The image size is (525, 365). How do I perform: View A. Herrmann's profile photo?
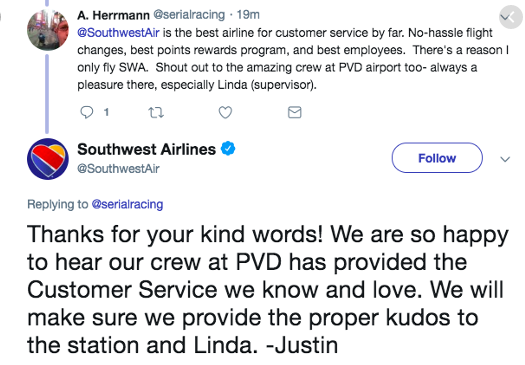[48, 29]
